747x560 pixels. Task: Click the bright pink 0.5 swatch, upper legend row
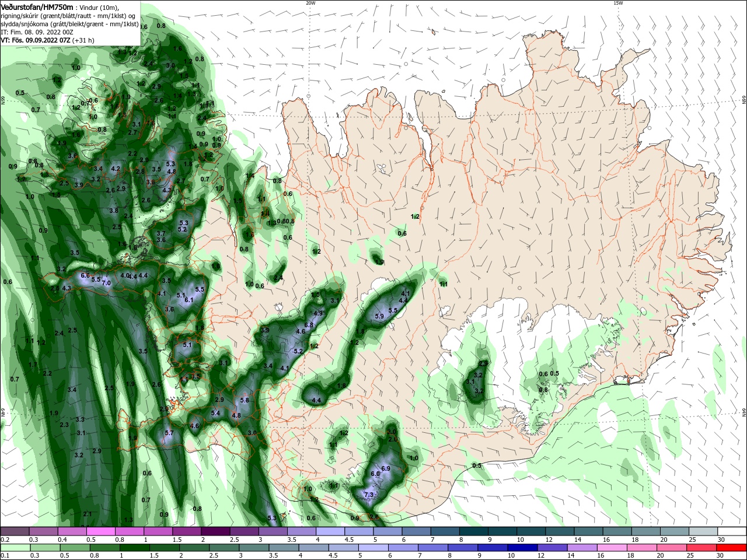pyautogui.click(x=100, y=531)
